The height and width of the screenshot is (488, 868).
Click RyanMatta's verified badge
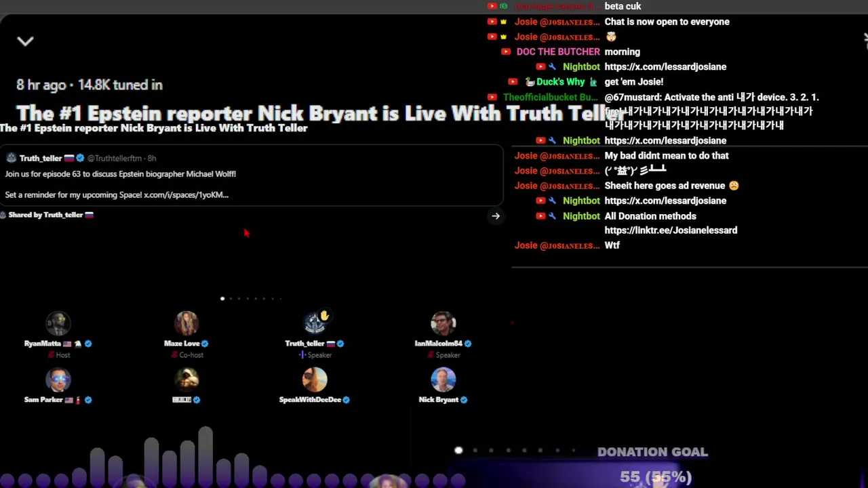pos(88,344)
